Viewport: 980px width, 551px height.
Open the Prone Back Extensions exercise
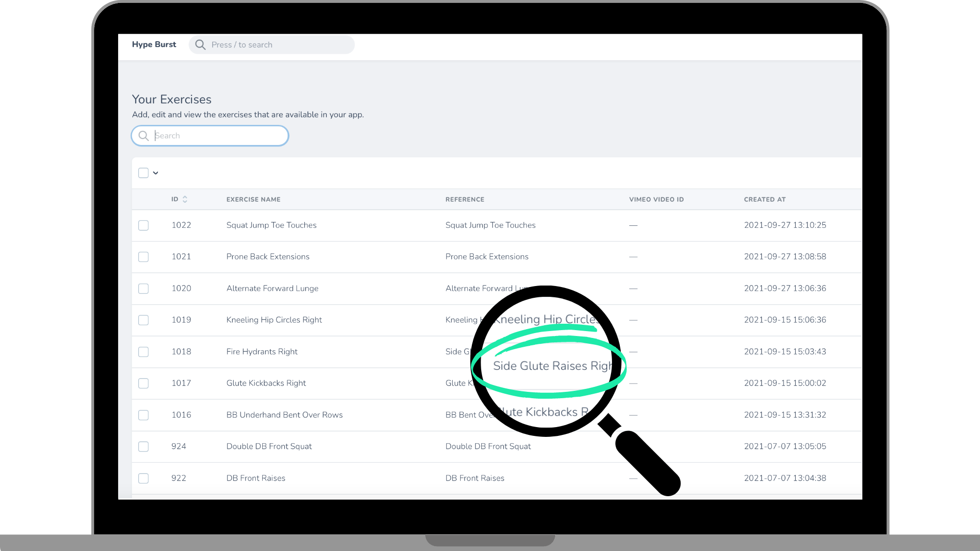pos(268,257)
